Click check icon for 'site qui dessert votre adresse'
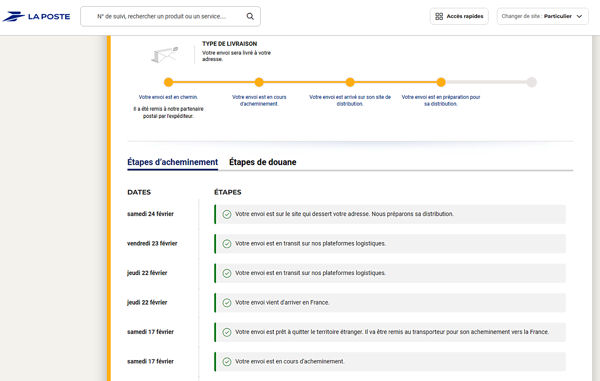The width and height of the screenshot is (600, 381). [227, 214]
